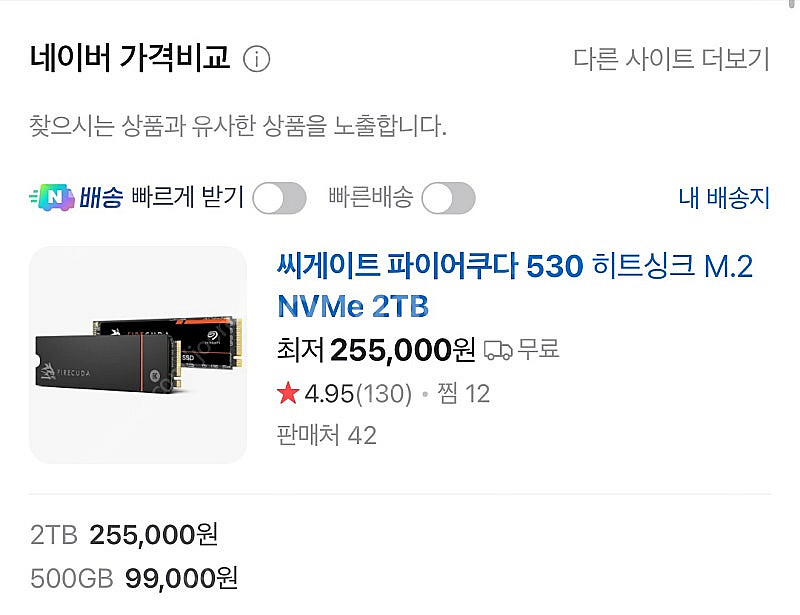Screen dimensions: 800x615
Task: Click the 무료 shipping label
Action: (x=539, y=350)
